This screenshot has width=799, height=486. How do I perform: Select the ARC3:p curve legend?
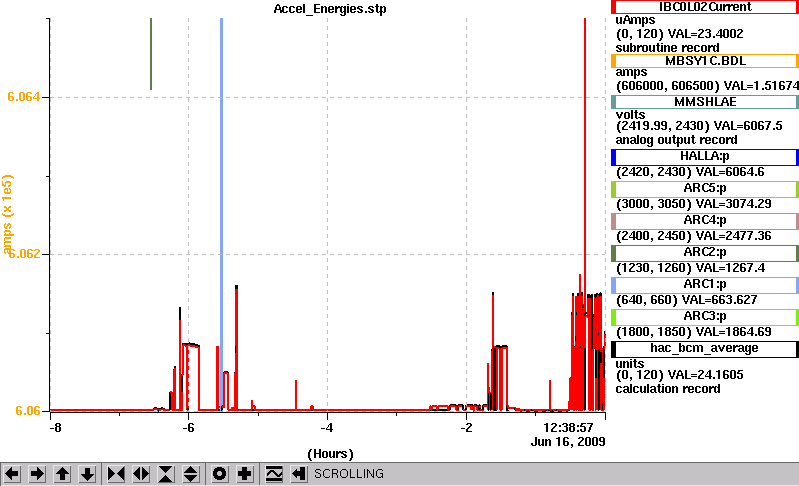tap(705, 317)
